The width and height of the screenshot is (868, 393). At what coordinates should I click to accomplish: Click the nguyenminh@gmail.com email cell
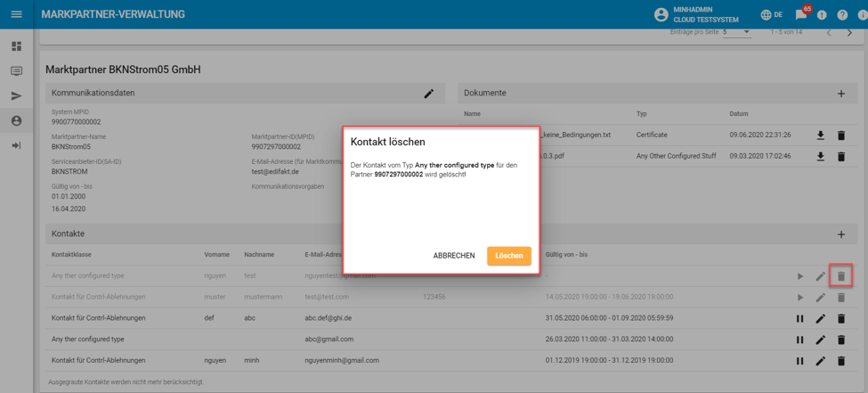pos(342,360)
